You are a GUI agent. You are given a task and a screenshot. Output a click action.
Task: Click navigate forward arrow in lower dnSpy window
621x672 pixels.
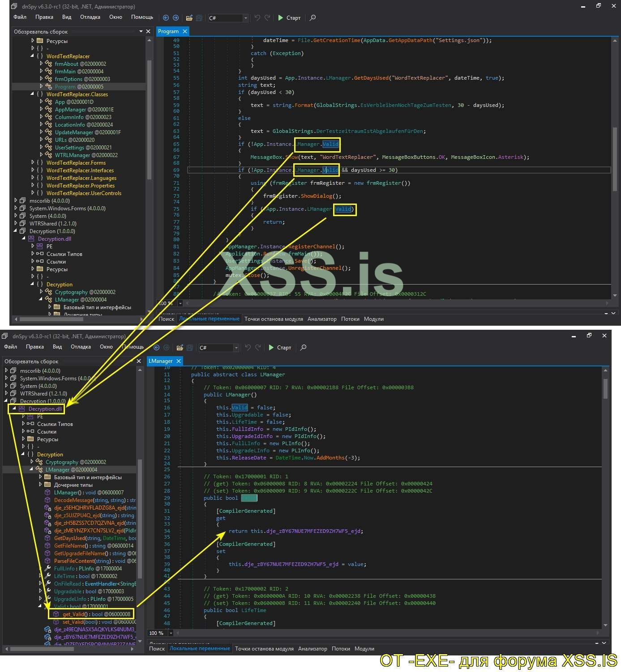167,348
